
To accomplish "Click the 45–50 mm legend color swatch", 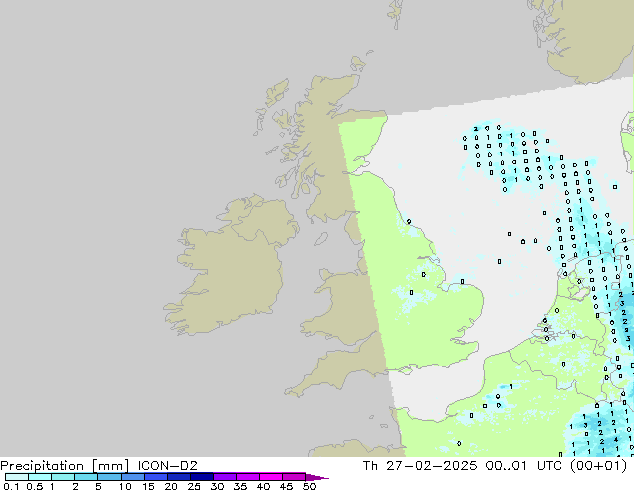I will (294, 477).
